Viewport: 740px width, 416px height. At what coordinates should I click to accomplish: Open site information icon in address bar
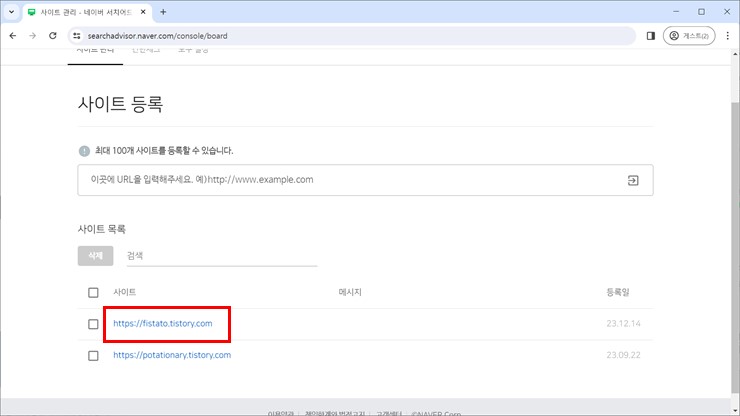point(77,36)
